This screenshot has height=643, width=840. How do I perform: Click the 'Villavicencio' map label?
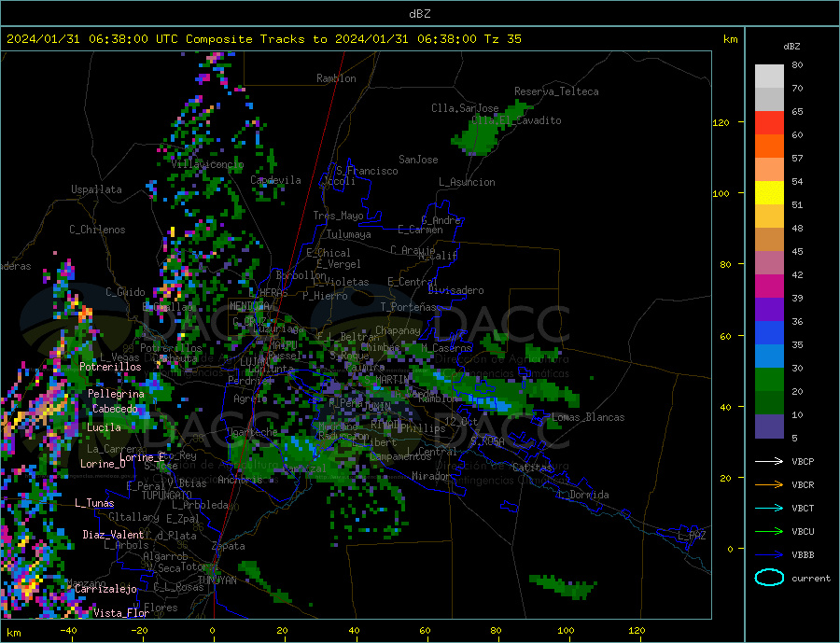click(207, 164)
